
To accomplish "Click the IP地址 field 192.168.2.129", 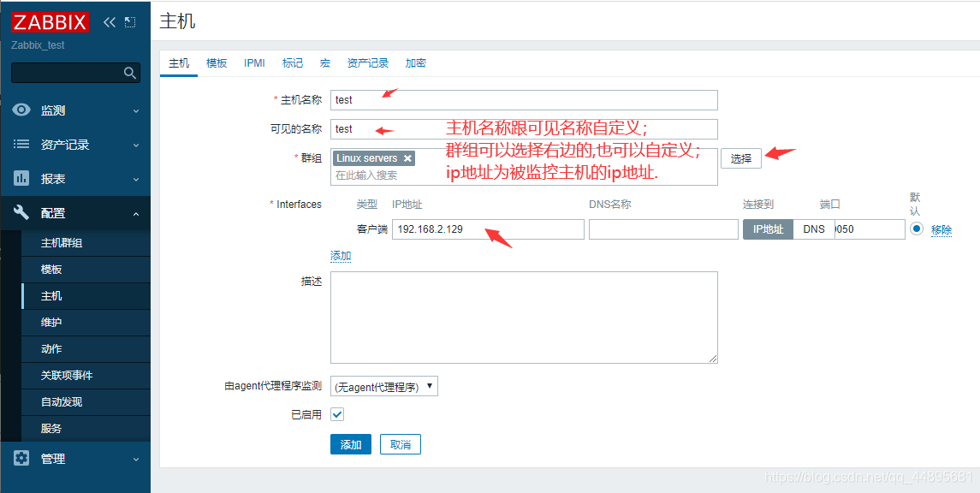I will [x=488, y=229].
